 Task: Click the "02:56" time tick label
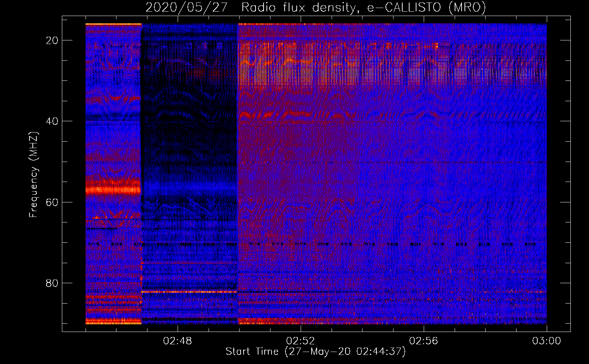click(424, 341)
